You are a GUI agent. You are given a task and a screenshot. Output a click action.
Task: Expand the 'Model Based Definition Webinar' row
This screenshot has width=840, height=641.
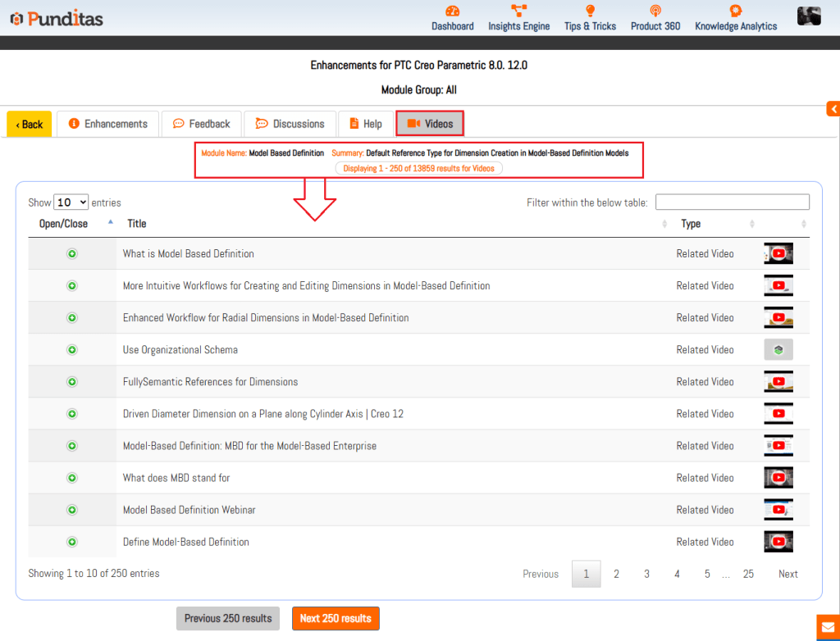pos(72,510)
